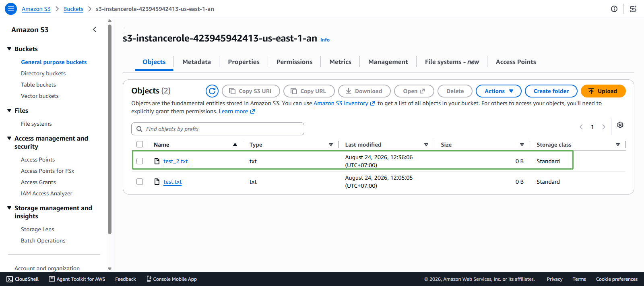
Task: Switch to the Permissions tab
Action: point(294,62)
